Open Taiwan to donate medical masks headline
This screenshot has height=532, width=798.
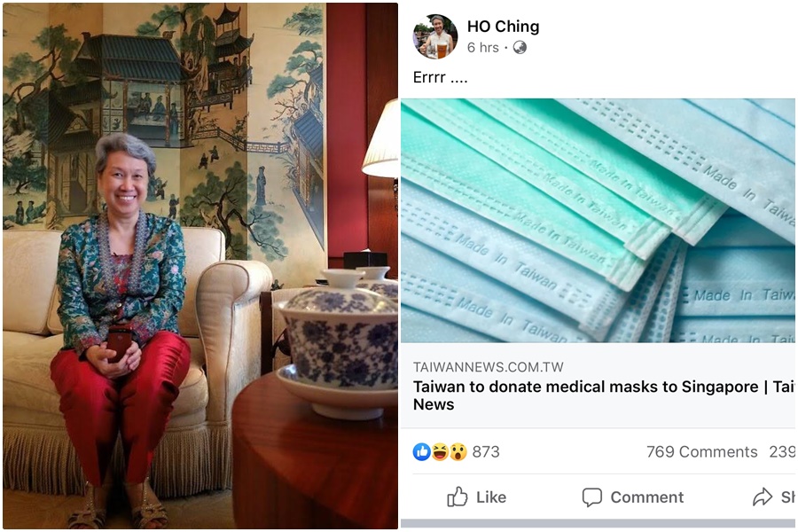coord(604,395)
